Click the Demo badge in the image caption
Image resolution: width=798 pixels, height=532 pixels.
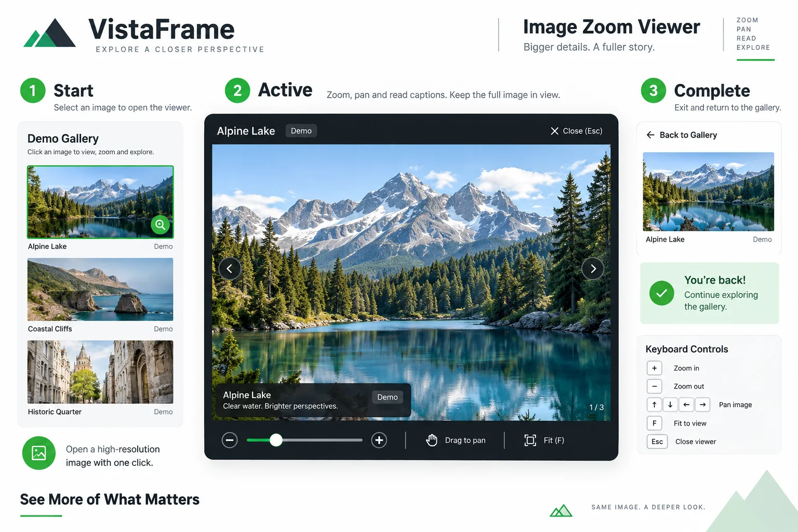pyautogui.click(x=388, y=397)
